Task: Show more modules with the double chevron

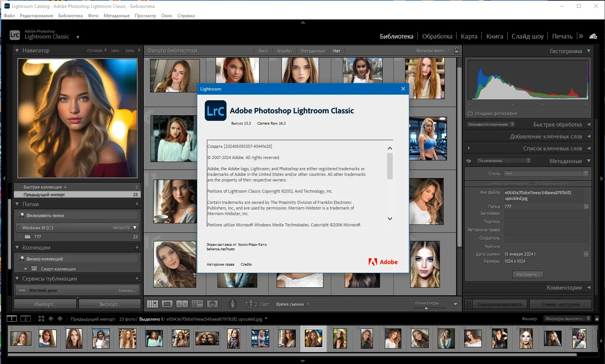Action: pos(581,36)
